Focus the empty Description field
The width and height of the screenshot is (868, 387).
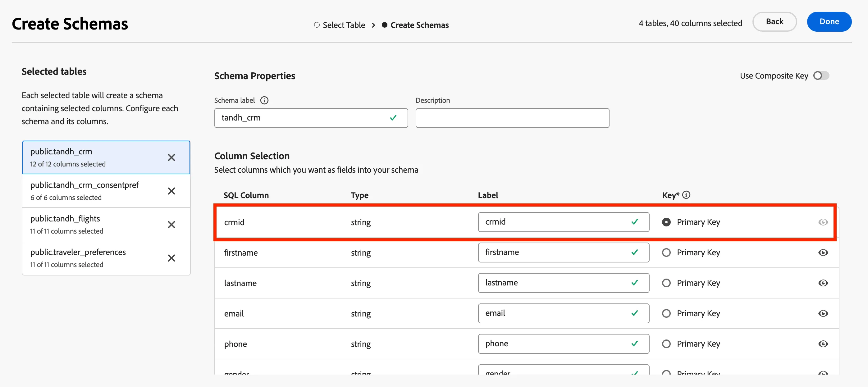coord(512,118)
